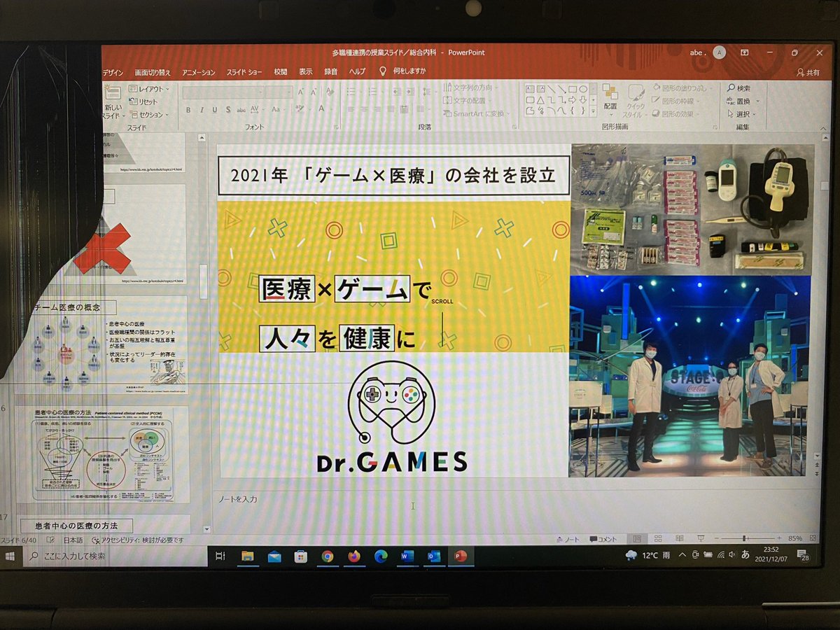Toggle Underline formatting

(214, 110)
